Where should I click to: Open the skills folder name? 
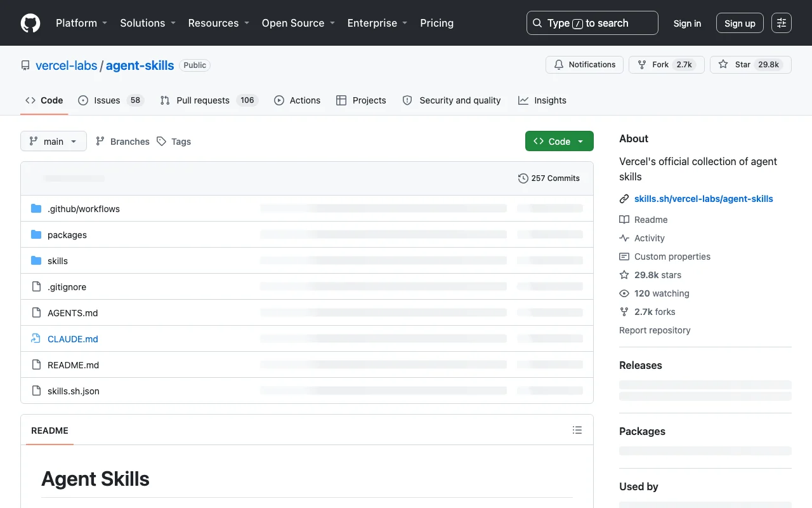point(58,260)
